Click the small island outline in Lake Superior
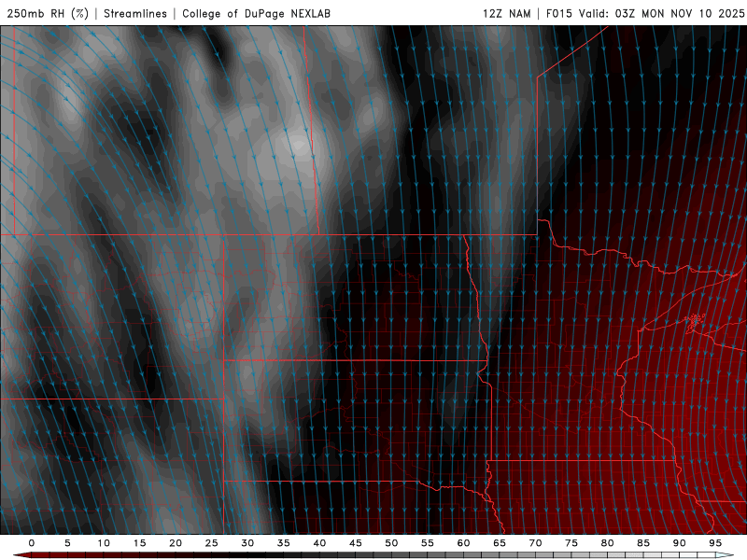The image size is (747, 560). tap(695, 322)
